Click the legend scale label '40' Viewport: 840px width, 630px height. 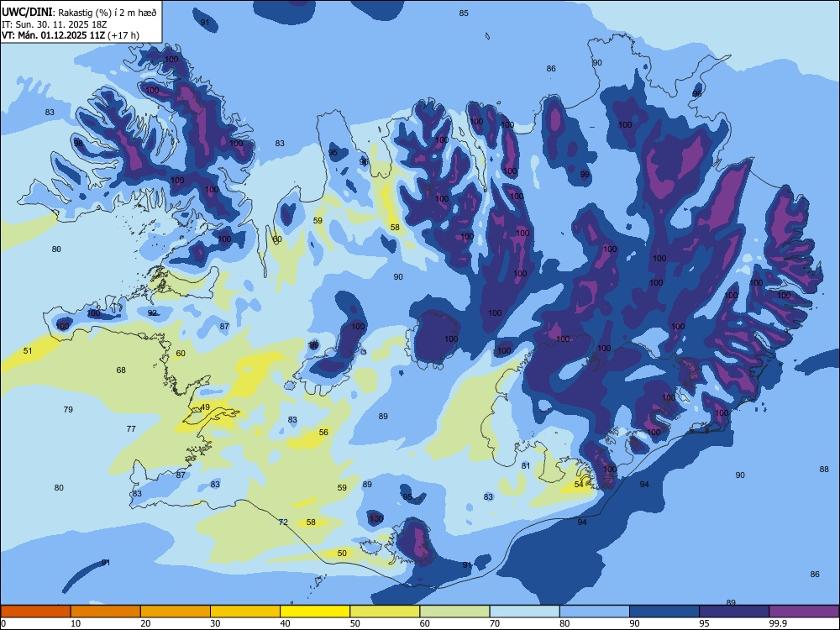tap(285, 623)
